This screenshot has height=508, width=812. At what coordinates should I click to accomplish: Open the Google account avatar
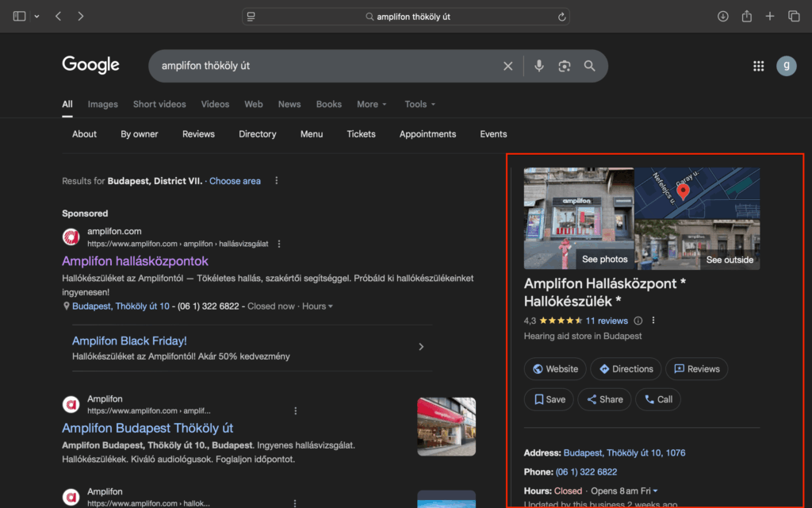786,66
